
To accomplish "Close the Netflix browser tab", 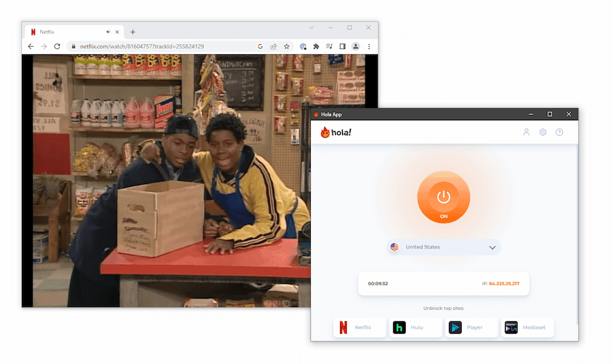I will pyautogui.click(x=117, y=32).
